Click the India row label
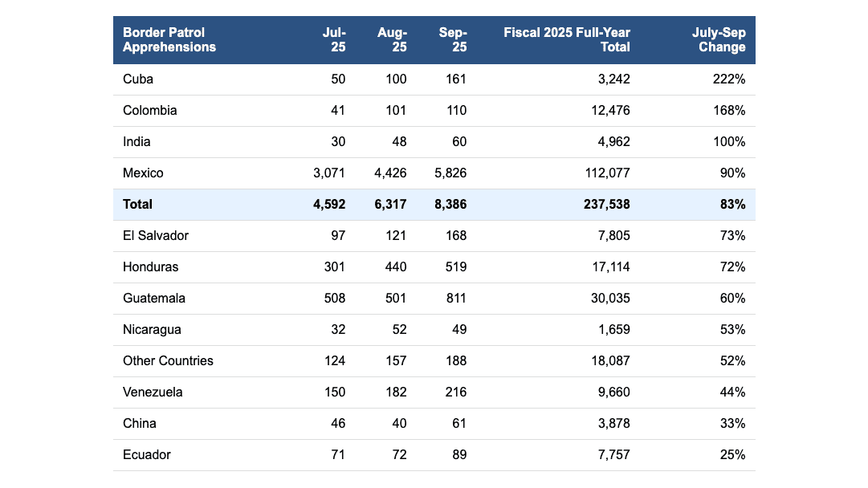 tap(137, 142)
